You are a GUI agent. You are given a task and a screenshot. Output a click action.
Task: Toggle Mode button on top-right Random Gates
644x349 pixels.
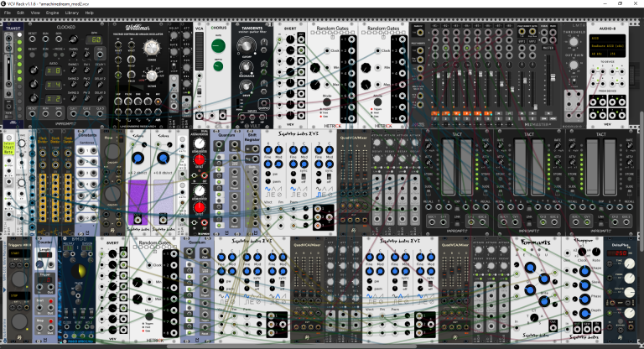(x=377, y=102)
